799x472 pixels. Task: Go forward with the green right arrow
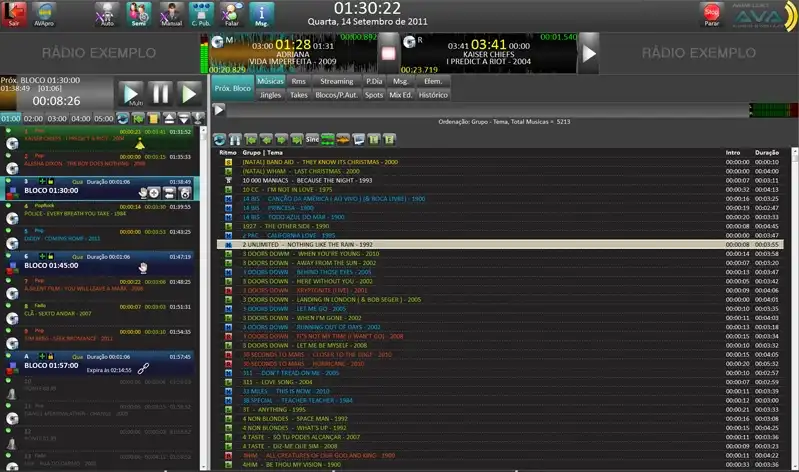(x=281, y=140)
